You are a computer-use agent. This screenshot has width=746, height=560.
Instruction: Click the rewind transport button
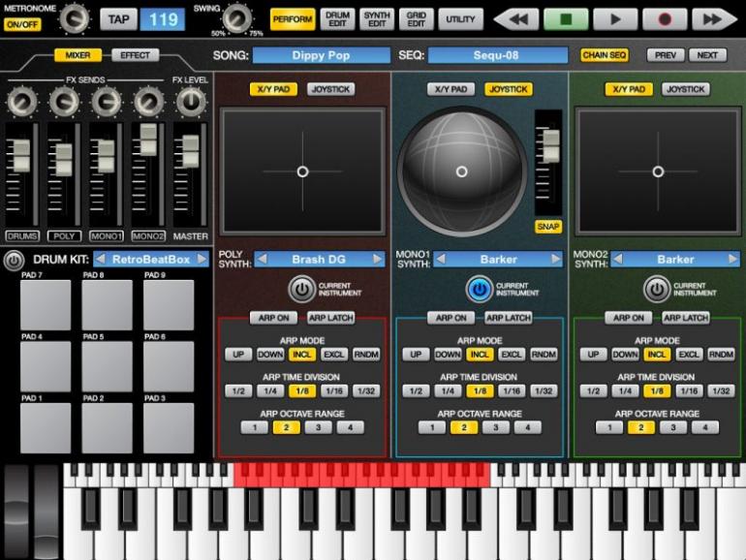pos(517,19)
